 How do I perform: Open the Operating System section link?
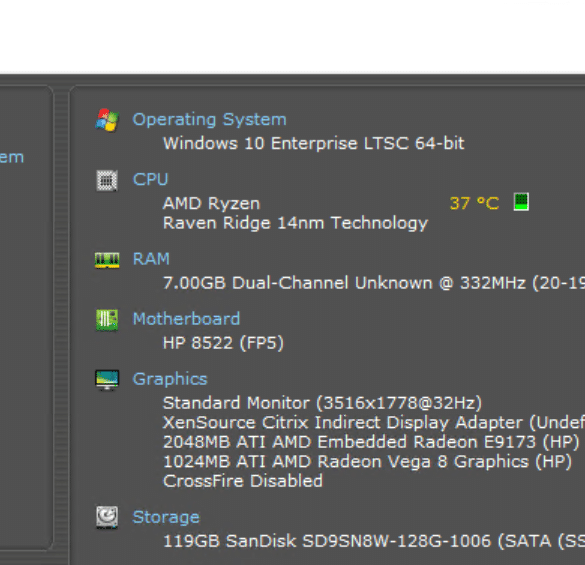(x=210, y=120)
